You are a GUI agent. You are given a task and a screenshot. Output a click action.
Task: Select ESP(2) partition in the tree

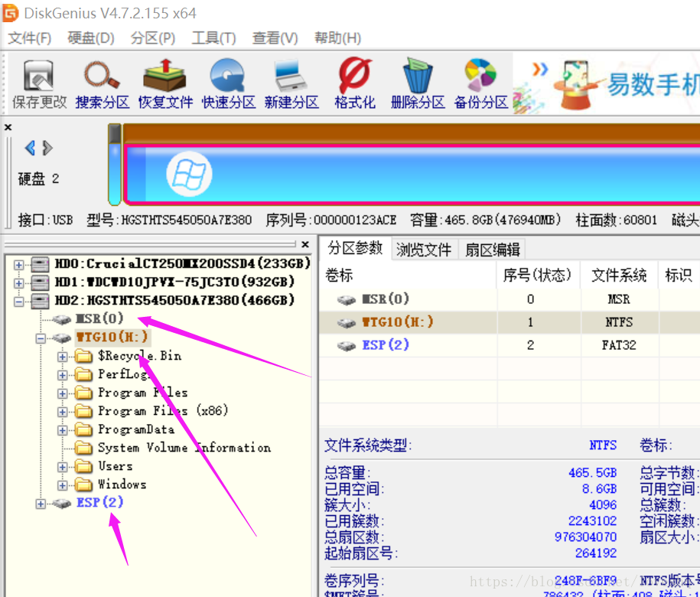[x=99, y=502]
